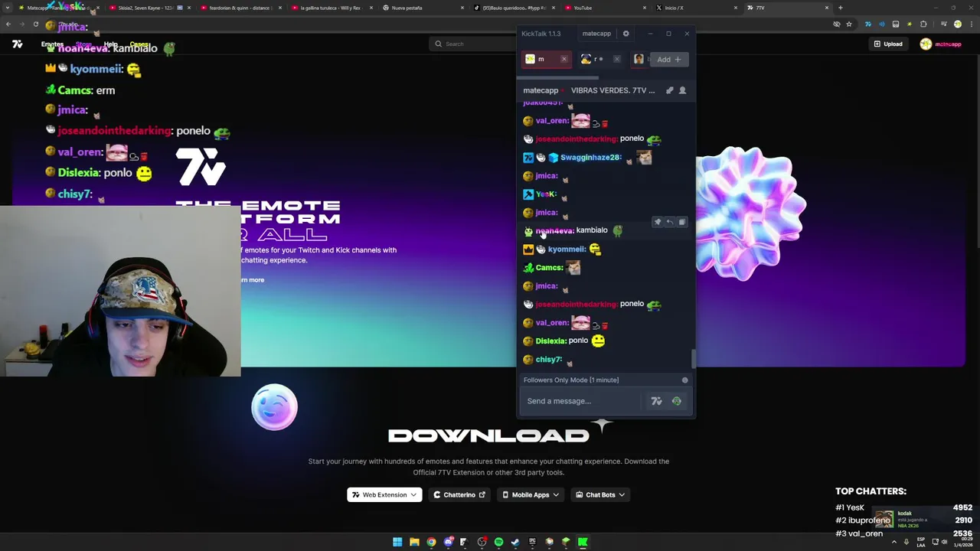Click the info icon beside Followers Only Mode
The width and height of the screenshot is (980, 551).
(684, 380)
